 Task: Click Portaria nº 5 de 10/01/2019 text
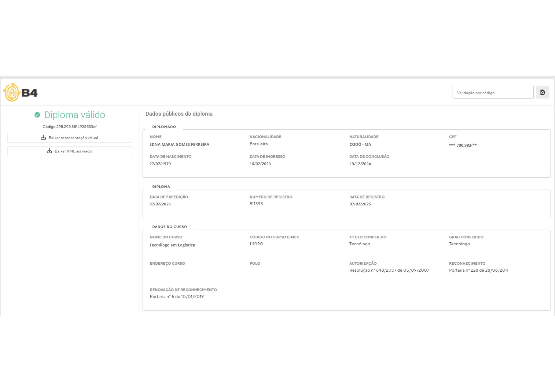pyautogui.click(x=176, y=297)
